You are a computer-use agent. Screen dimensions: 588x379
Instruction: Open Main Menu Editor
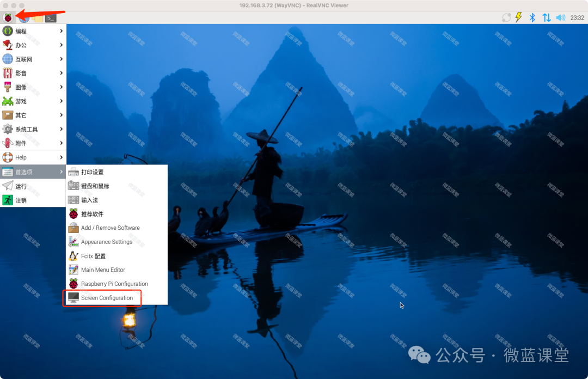pyautogui.click(x=117, y=270)
